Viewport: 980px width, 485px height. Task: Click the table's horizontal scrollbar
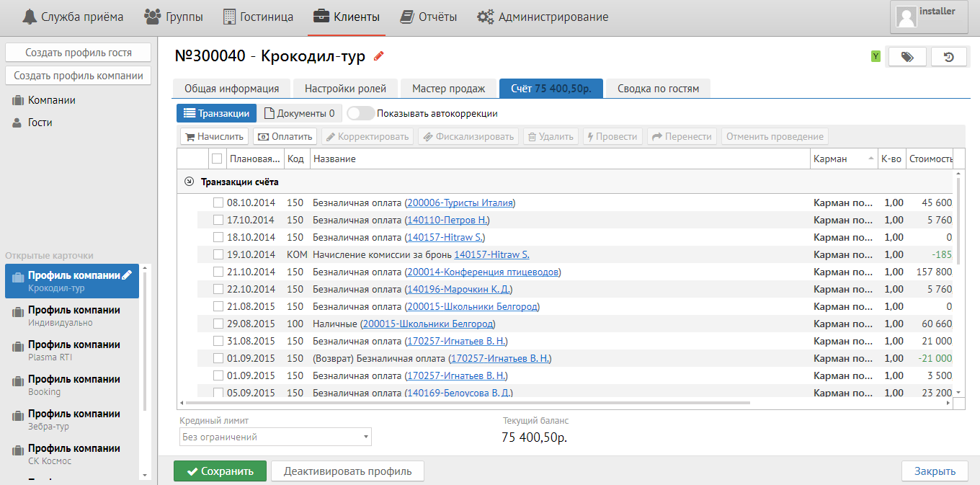point(468,403)
